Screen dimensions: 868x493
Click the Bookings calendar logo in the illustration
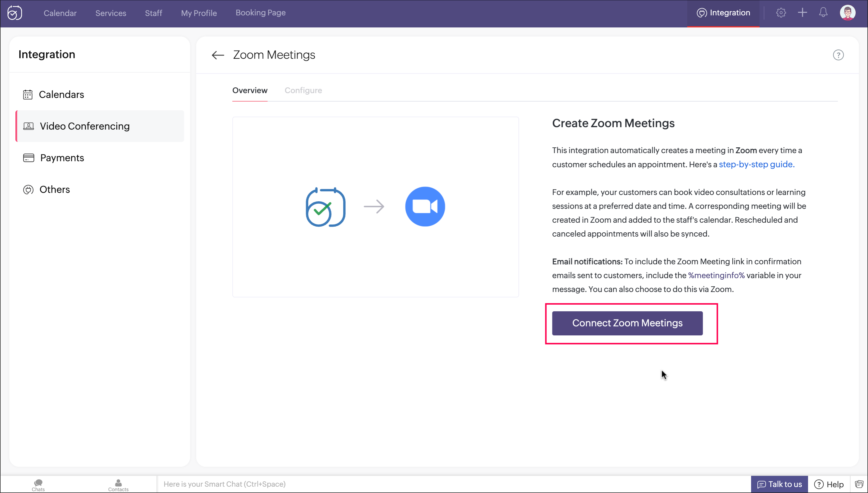click(325, 207)
